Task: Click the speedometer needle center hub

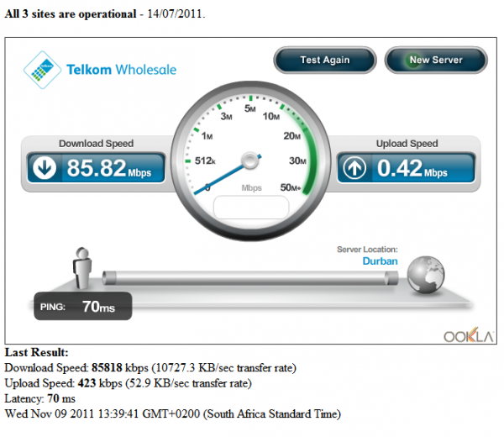Action: [250, 161]
